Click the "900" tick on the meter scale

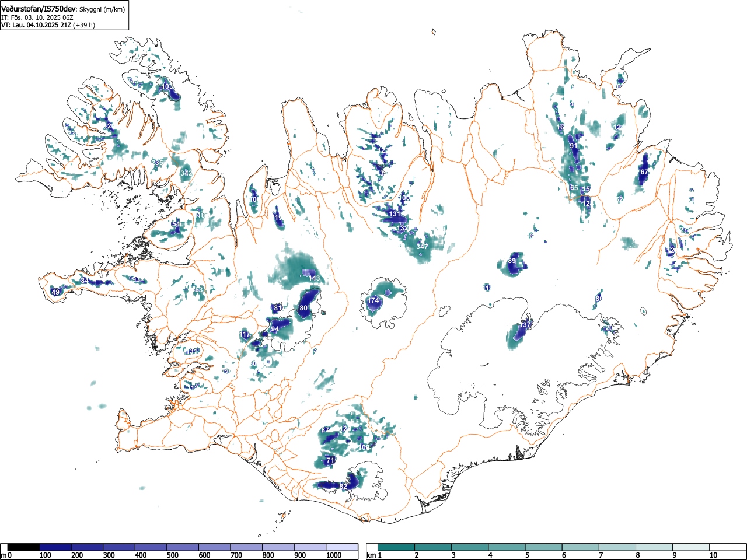pos(300,555)
